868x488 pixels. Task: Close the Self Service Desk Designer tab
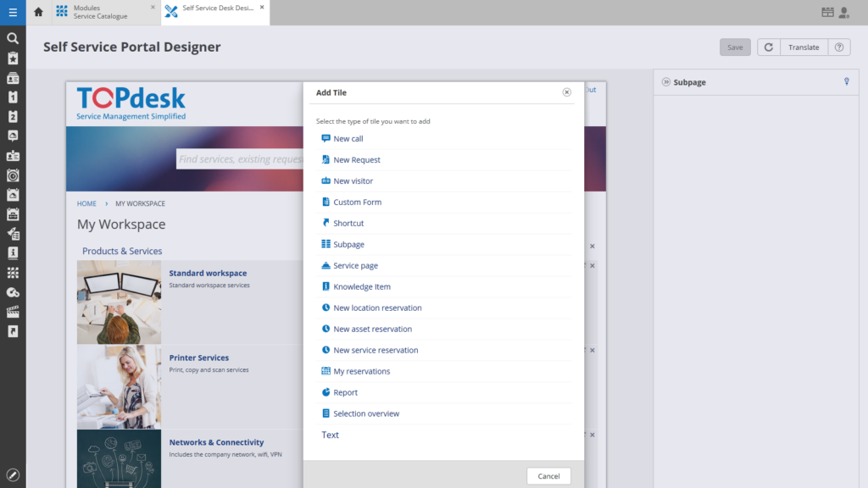262,7
